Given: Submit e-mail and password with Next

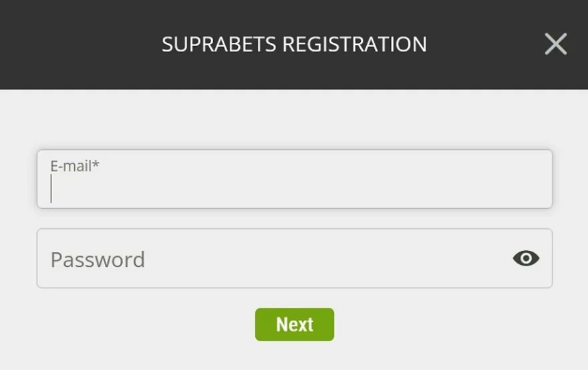Looking at the screenshot, I should point(294,325).
